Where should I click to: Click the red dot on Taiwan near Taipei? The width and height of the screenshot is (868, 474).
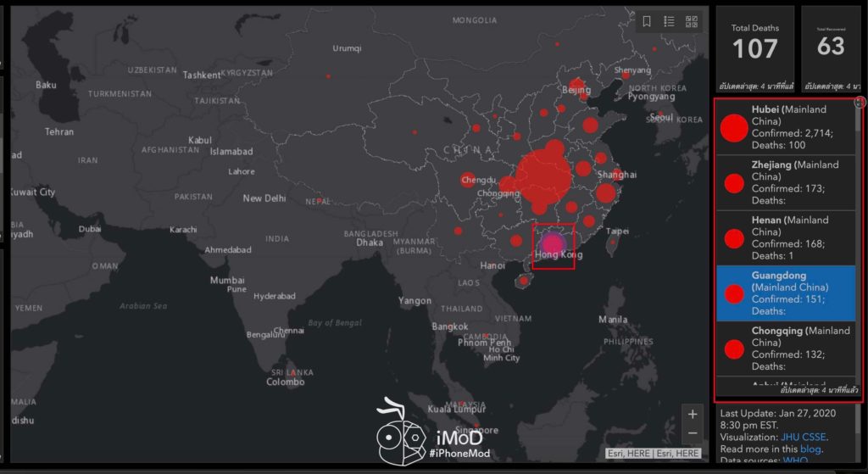[613, 242]
